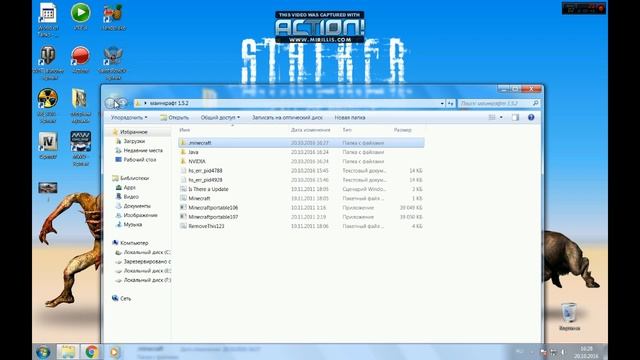Open Рабочий стол in the sidebar
This screenshot has height=360, width=640.
click(x=140, y=160)
